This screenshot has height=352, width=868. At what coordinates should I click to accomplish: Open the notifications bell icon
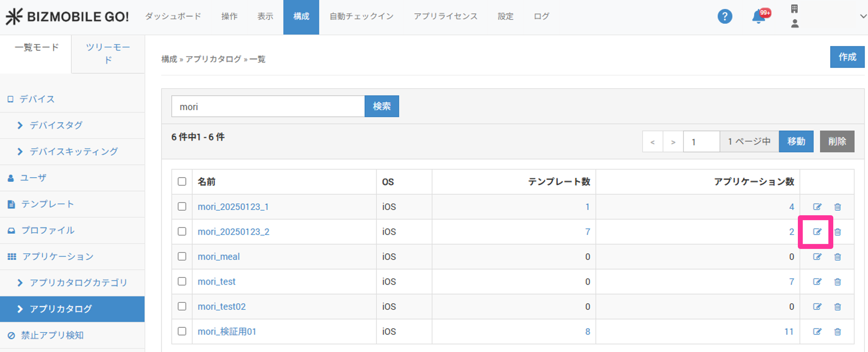(759, 16)
